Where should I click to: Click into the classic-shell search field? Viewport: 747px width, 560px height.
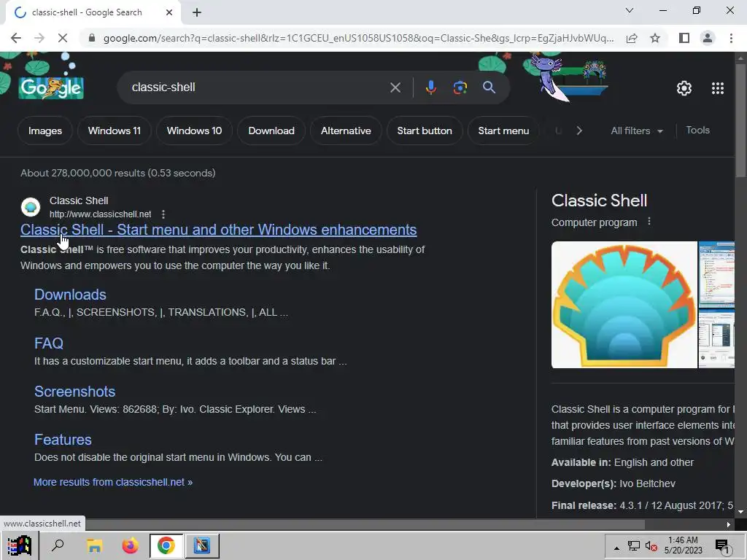pos(258,87)
